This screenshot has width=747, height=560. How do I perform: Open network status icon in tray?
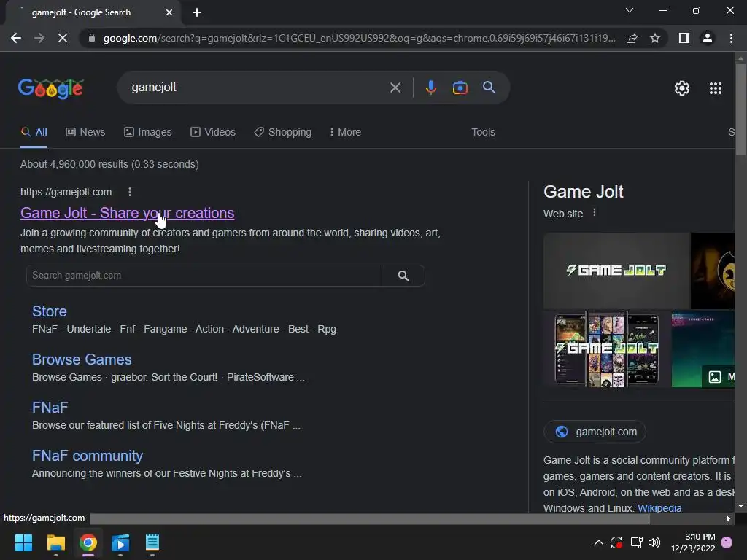[636, 542]
